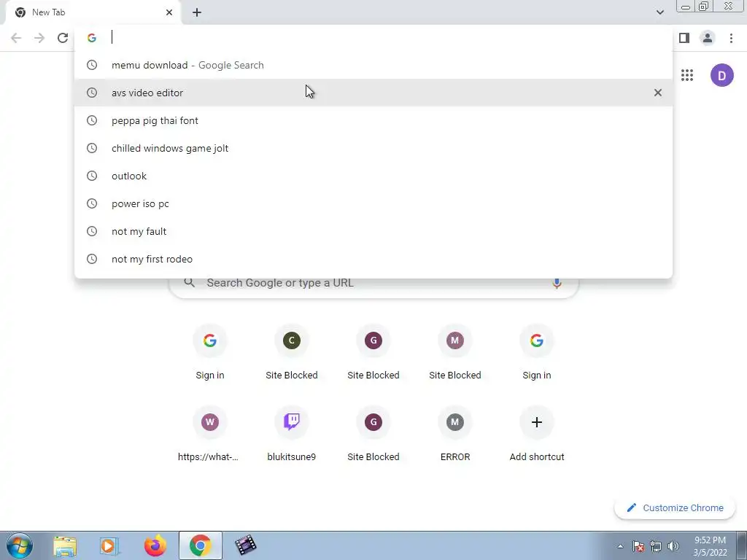This screenshot has height=560, width=747.
Task: Open the tab search dropdown arrow
Action: tap(659, 12)
